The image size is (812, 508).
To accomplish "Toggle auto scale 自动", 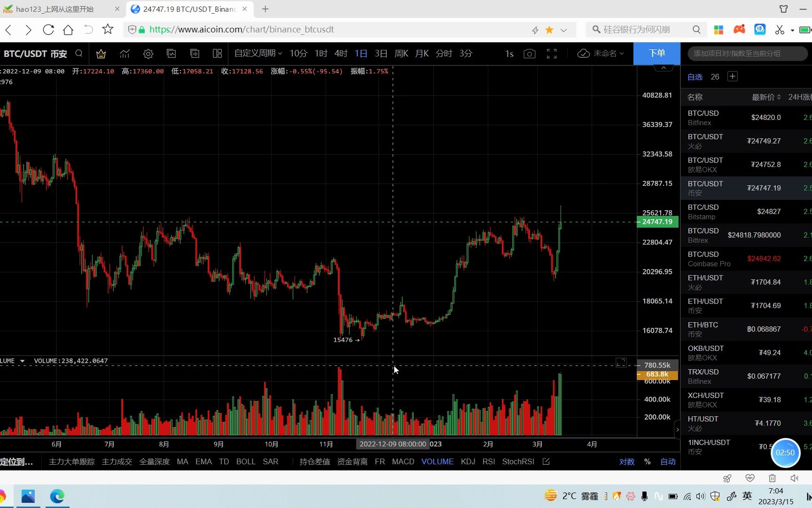I will click(x=668, y=461).
